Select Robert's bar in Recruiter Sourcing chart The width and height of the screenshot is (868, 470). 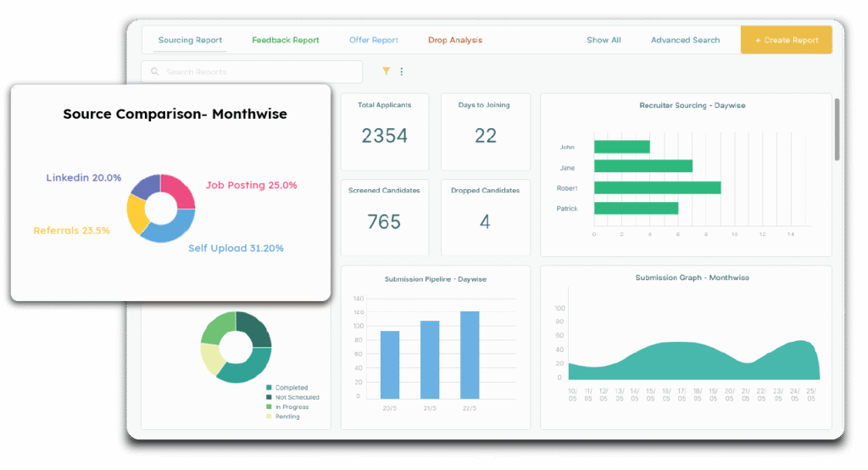click(x=657, y=187)
